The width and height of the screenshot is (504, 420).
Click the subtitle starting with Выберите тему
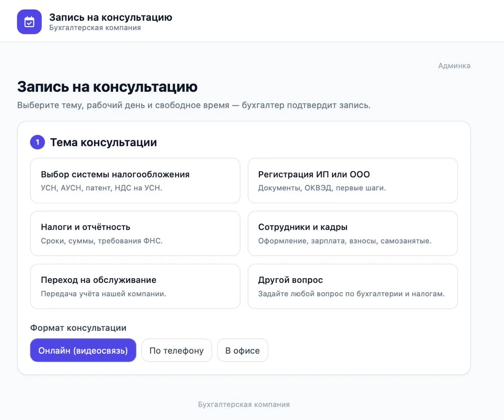coord(194,105)
